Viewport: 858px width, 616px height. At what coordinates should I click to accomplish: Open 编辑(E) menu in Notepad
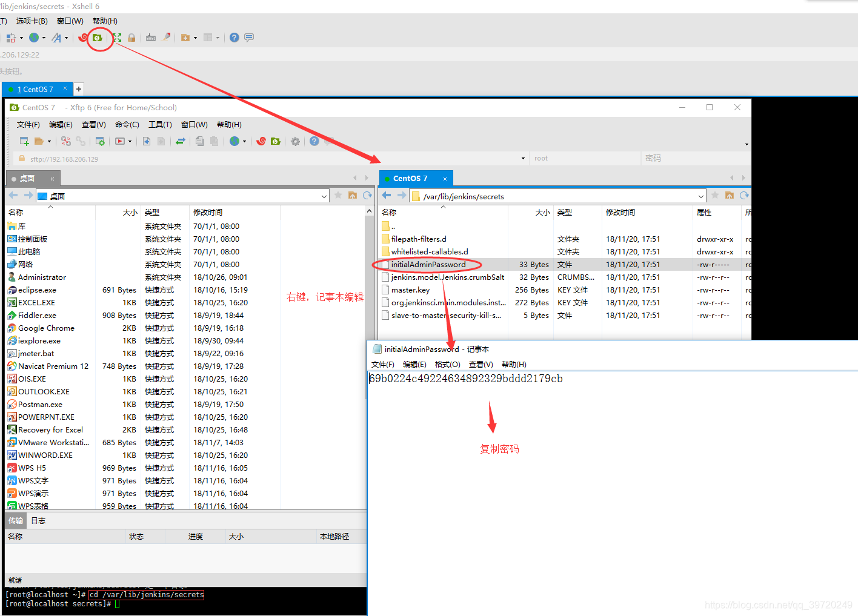pyautogui.click(x=414, y=365)
